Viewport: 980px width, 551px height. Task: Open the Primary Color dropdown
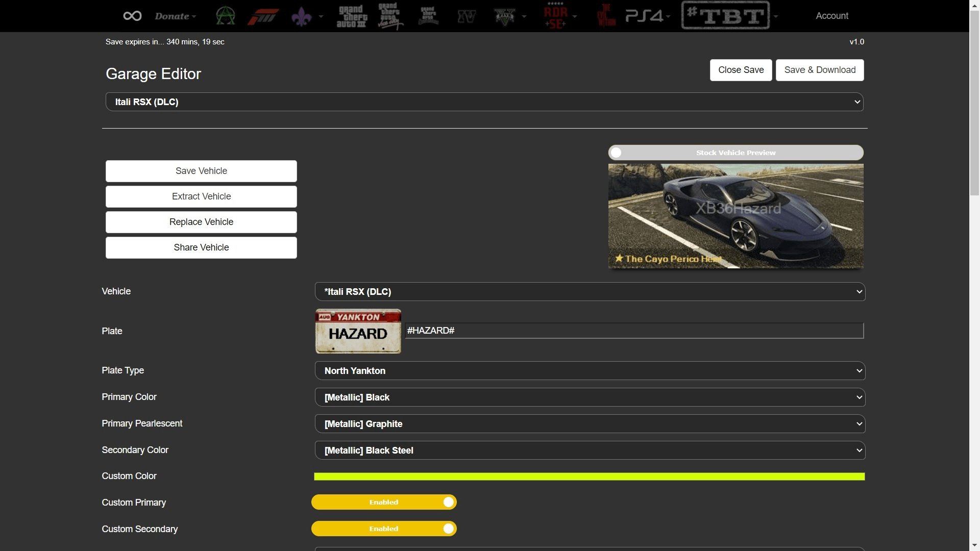click(590, 397)
